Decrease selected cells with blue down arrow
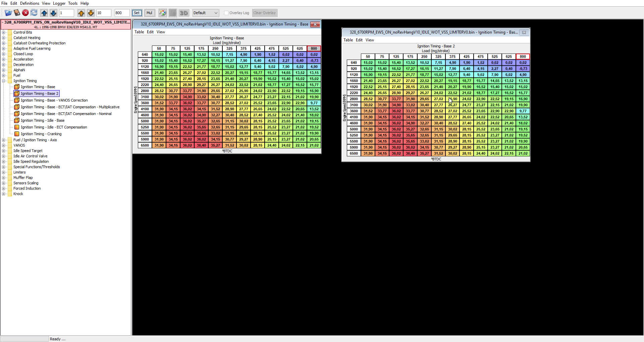Screen dimensions: 644x342 (x=53, y=13)
